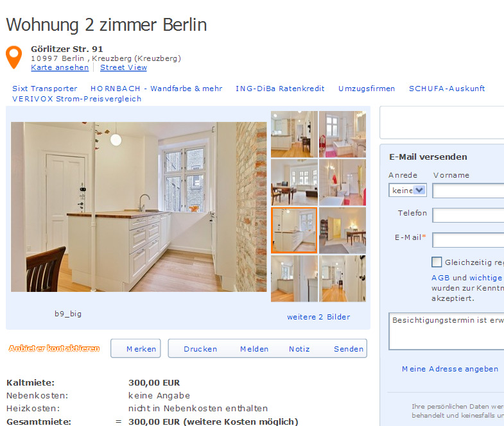The height and width of the screenshot is (426, 504).
Task: Focus the E-Mail input field
Action: click(468, 240)
